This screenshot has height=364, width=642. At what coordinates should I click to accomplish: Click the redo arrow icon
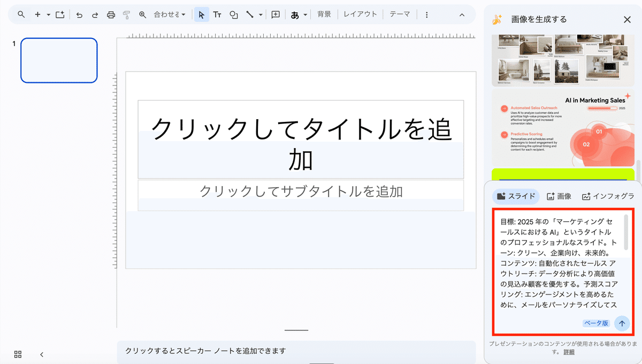(x=95, y=14)
